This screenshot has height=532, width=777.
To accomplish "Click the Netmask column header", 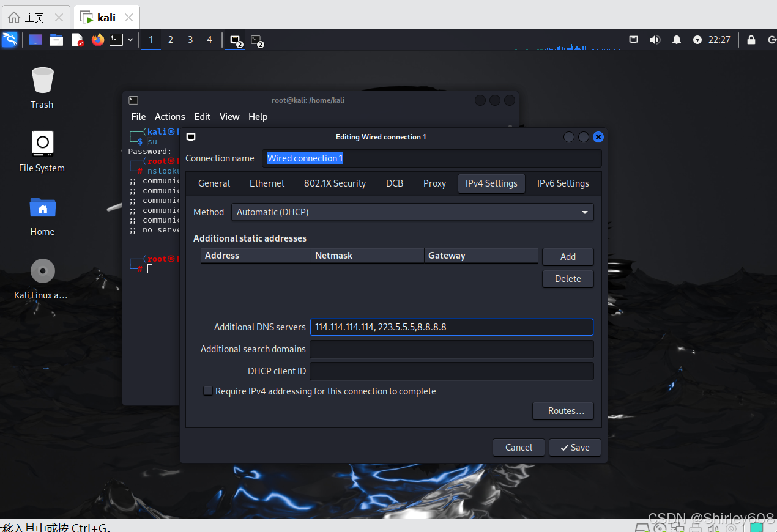I will [x=368, y=256].
